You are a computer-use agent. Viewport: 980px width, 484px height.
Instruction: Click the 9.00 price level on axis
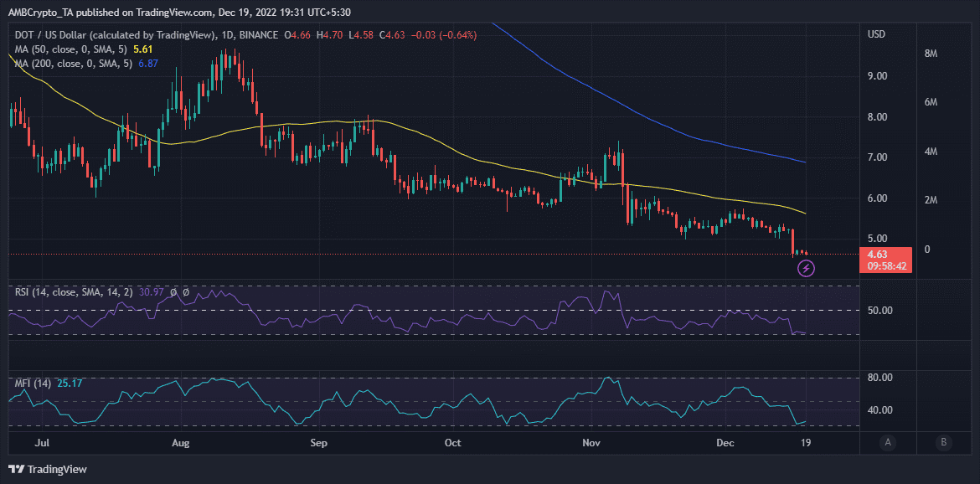click(x=877, y=76)
